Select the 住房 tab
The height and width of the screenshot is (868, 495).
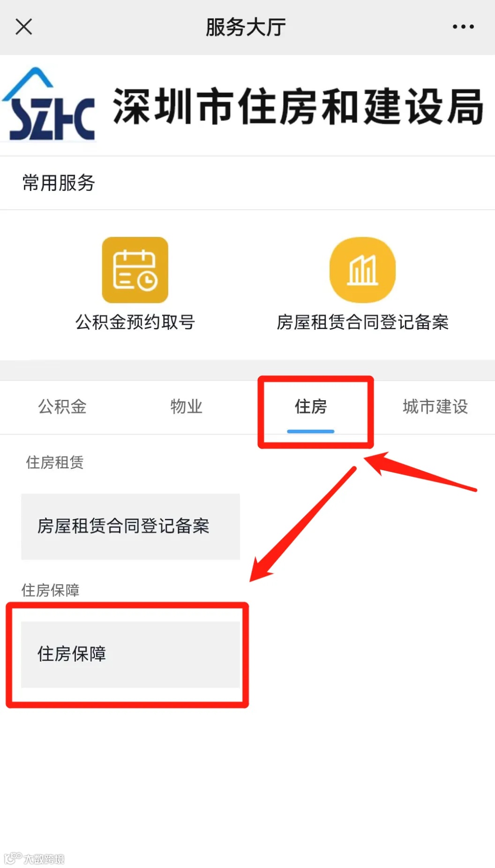310,406
